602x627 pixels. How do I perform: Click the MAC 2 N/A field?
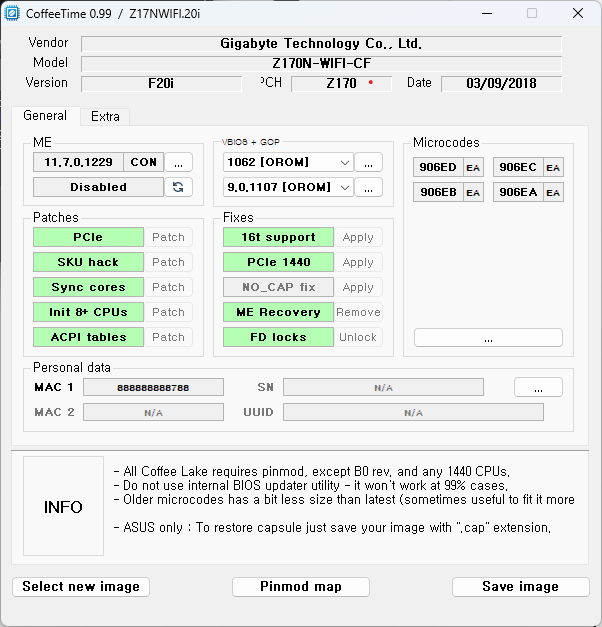click(153, 412)
